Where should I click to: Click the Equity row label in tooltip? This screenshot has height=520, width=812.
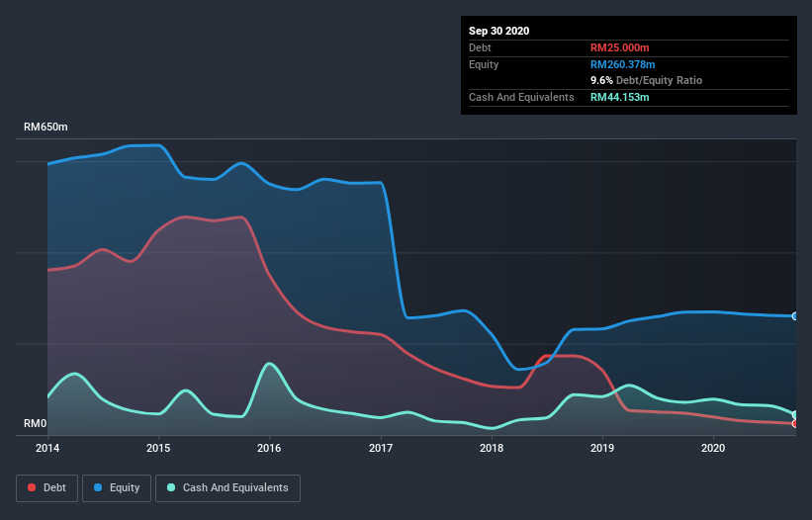[x=484, y=64]
